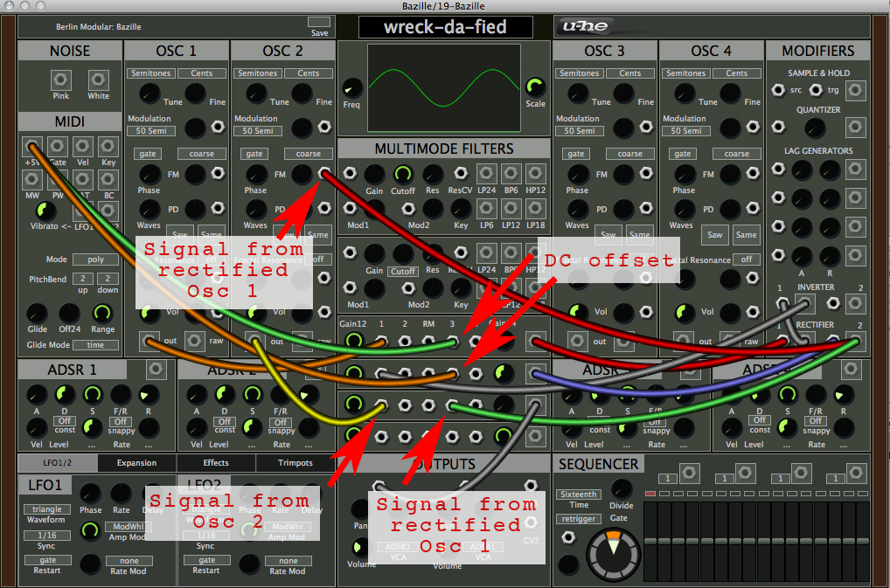
Task: Toggle ADSR 4 const Off switch
Action: [760, 420]
